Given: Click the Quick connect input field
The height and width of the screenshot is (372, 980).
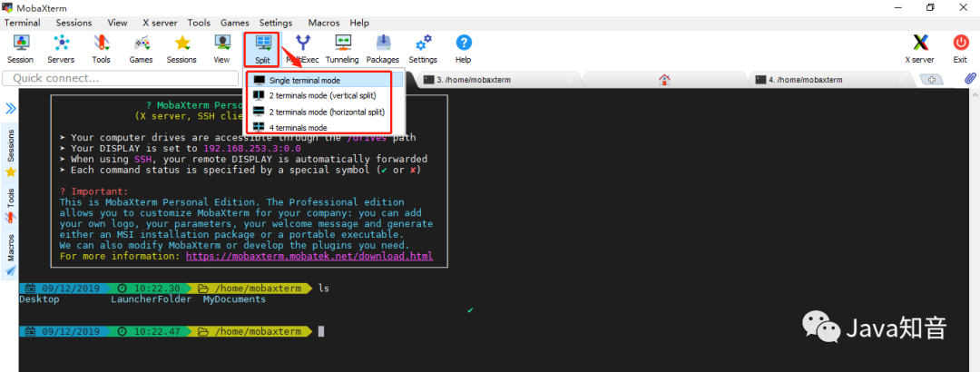Looking at the screenshot, I should [121, 79].
